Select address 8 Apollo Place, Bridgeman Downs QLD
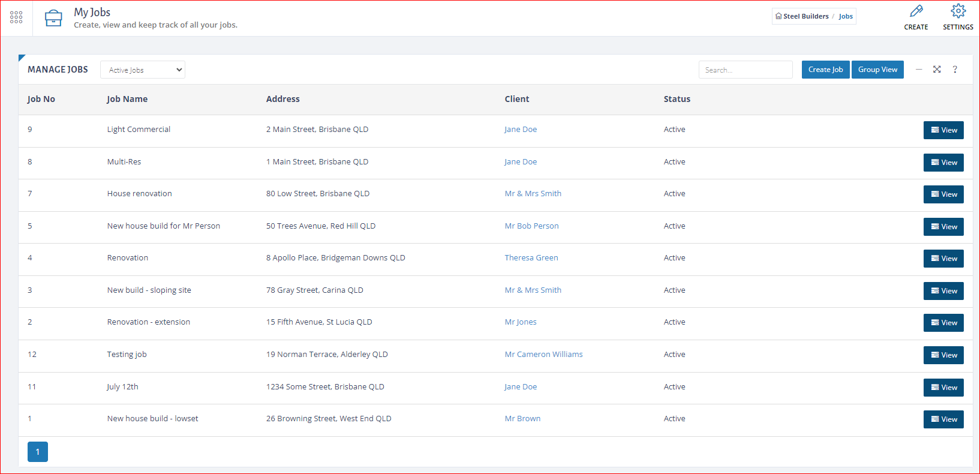This screenshot has height=474, width=980. (336, 257)
